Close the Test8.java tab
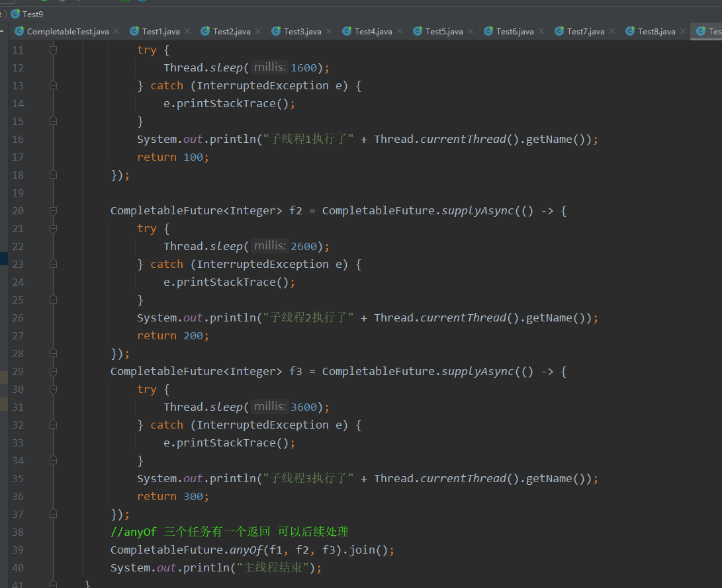 [683, 31]
